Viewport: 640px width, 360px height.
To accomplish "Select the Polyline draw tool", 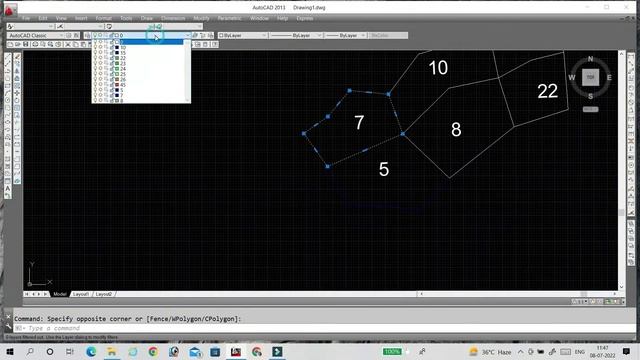I will (x=8, y=71).
